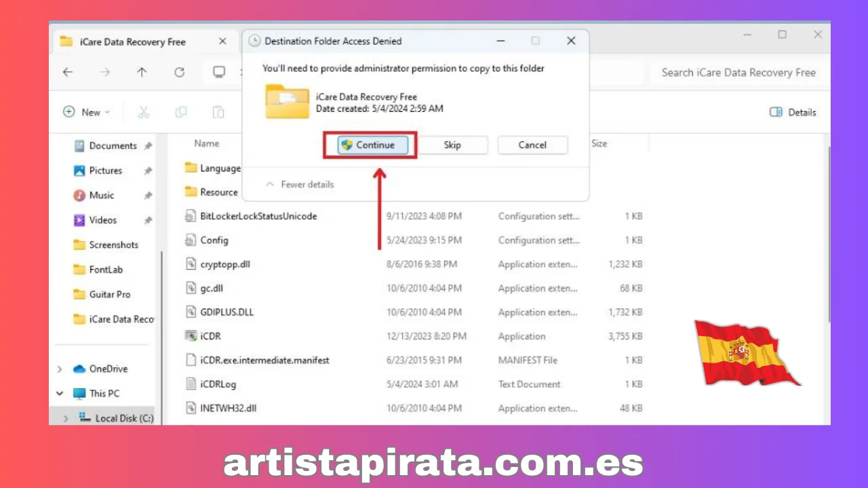
Task: Click the cryptopp.dll file icon
Action: click(191, 264)
